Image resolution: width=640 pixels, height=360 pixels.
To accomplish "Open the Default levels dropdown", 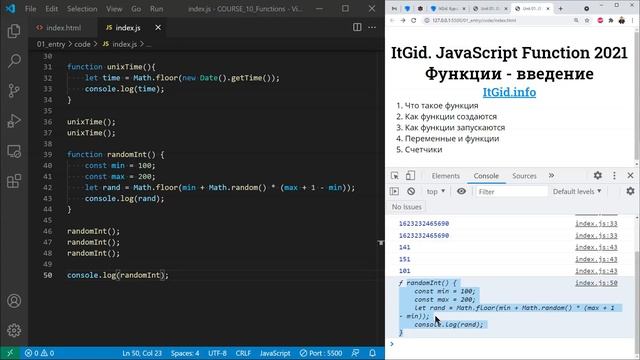I will tap(577, 191).
